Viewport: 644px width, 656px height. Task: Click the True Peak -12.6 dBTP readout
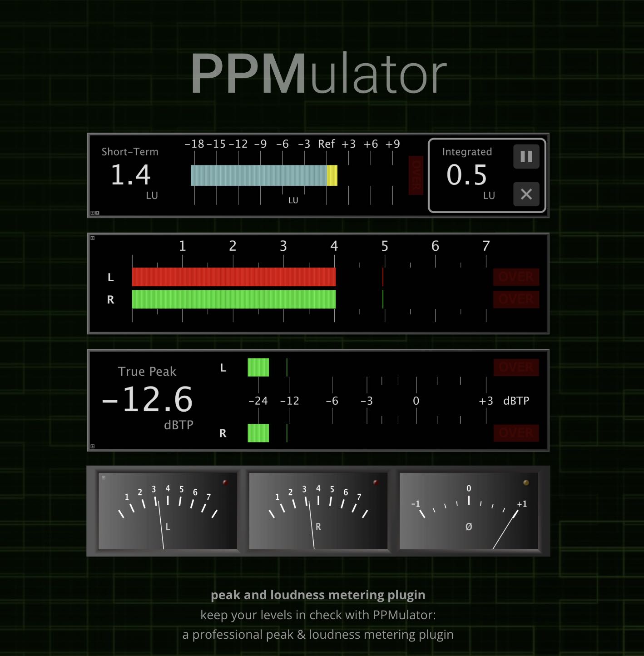pos(148,400)
